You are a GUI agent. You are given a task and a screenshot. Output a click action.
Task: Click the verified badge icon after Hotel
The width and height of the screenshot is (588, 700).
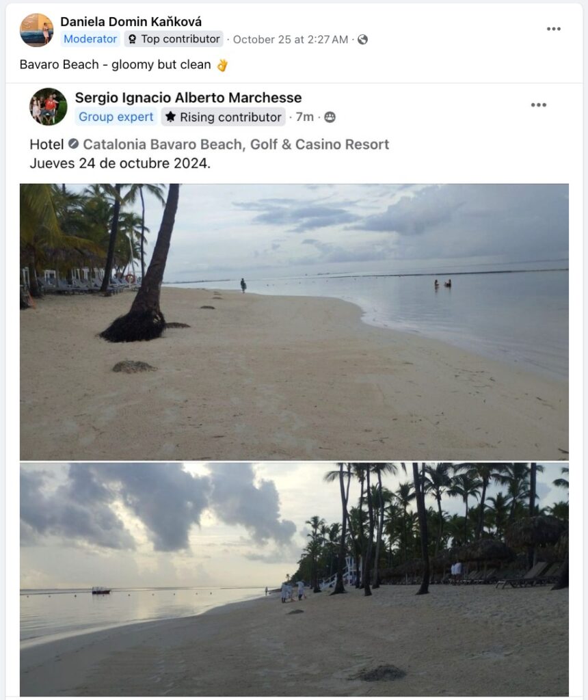pyautogui.click(x=74, y=144)
